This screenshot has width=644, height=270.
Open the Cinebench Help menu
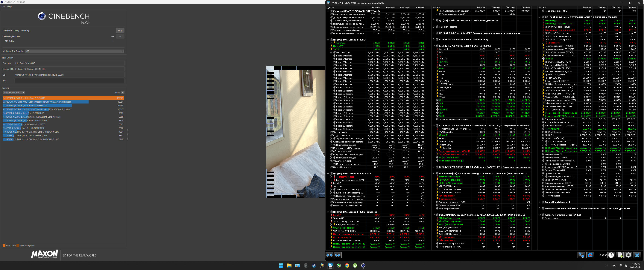coord(9,7)
